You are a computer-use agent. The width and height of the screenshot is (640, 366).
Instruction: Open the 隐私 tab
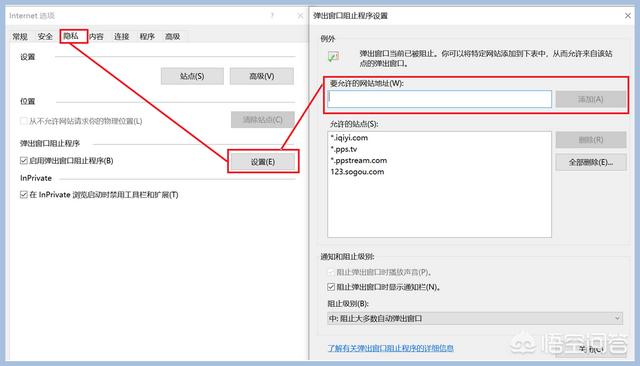tap(71, 36)
